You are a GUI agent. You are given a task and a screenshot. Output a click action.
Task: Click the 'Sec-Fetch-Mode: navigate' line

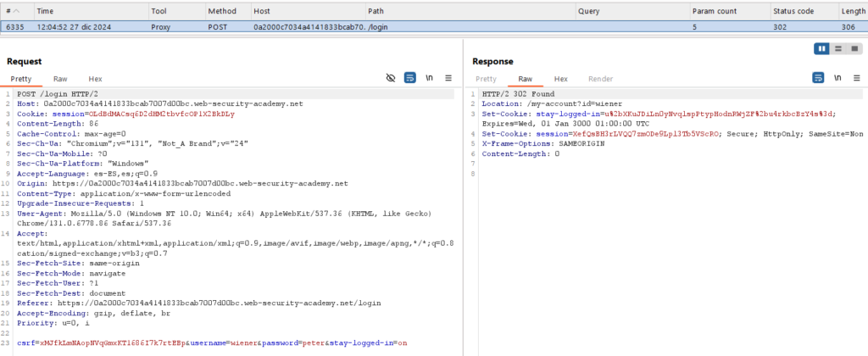[71, 274]
